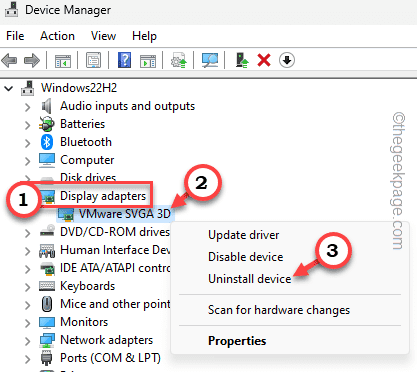Click the Audio inputs and outputs speaker icon
The image size is (417, 372).
point(47,106)
